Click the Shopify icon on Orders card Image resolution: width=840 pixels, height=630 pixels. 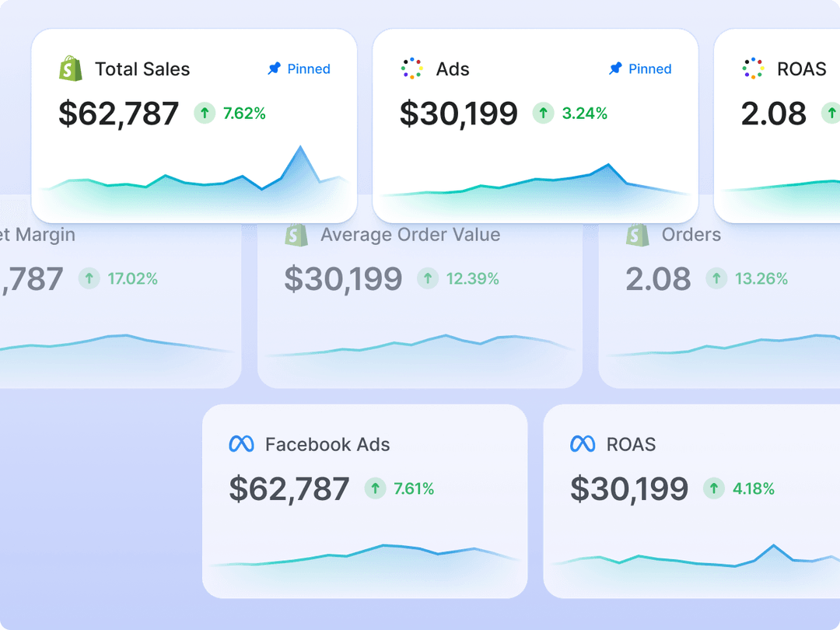tap(638, 235)
